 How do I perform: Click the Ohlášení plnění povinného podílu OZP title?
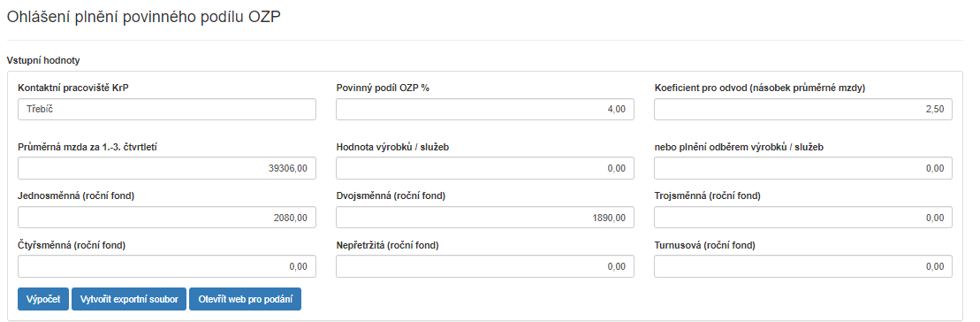[x=143, y=18]
